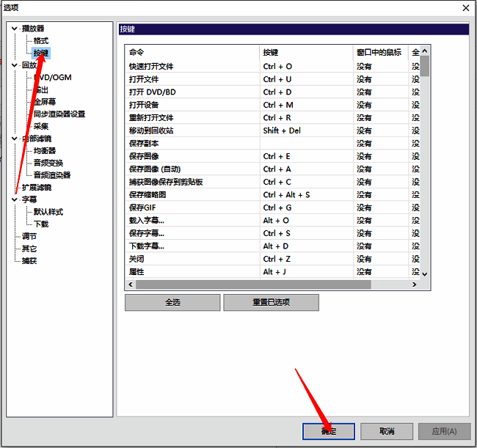Confirm the dialog with 确定
Image resolution: width=477 pixels, height=448 pixels.
tap(329, 431)
